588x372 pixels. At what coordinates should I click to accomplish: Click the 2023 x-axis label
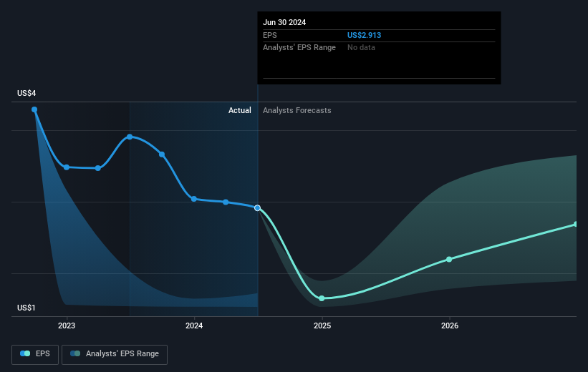click(67, 326)
